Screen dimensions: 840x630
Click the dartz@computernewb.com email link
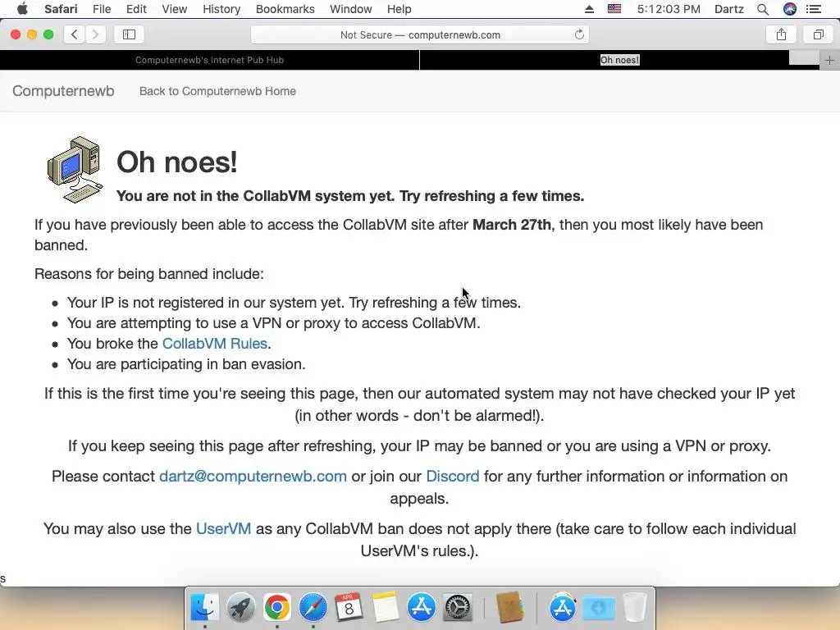pyautogui.click(x=253, y=477)
